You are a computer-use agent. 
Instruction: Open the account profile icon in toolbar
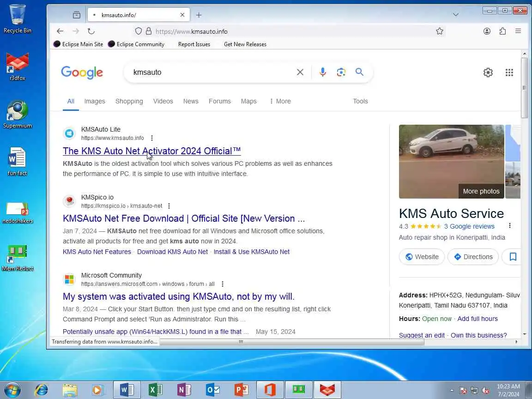coord(487,31)
